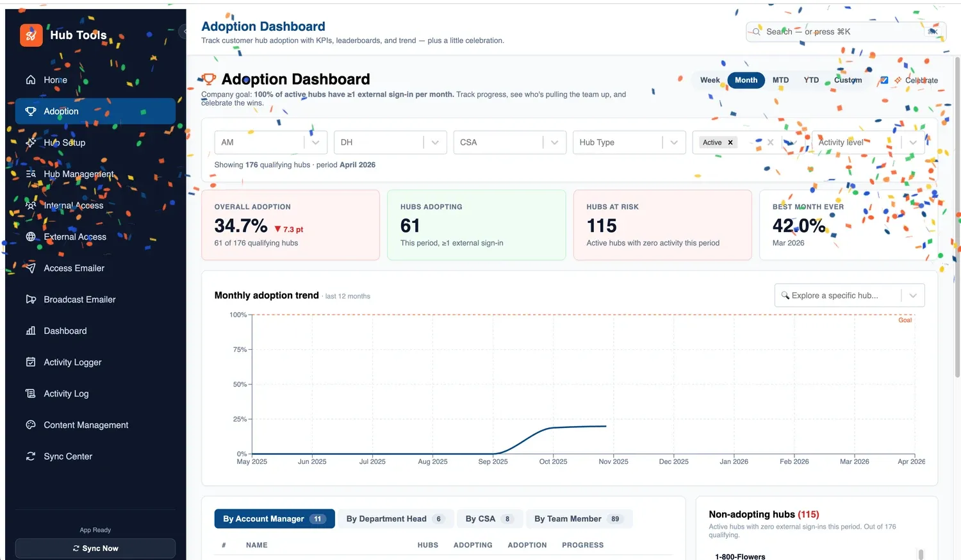This screenshot has height=560, width=961.
Task: Select the Week period option
Action: pyautogui.click(x=710, y=81)
